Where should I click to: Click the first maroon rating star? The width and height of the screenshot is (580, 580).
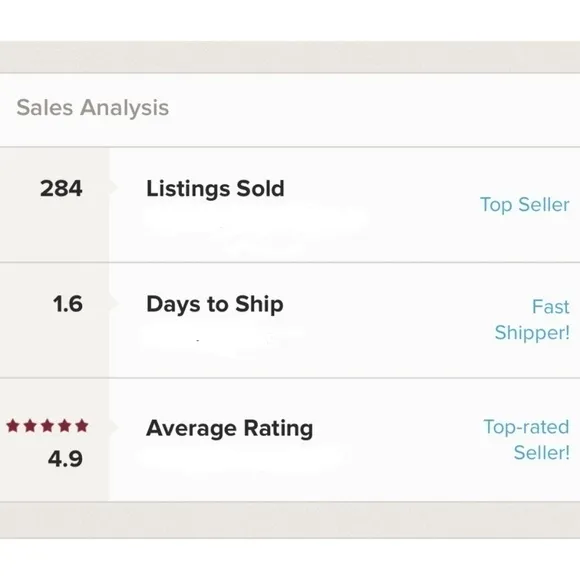[x=13, y=426]
